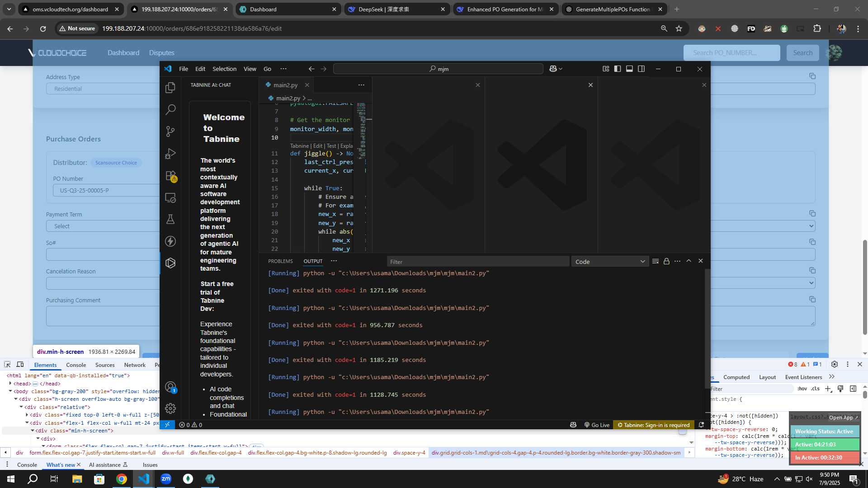
Task: Open DevTools Elements tab
Action: point(45,365)
